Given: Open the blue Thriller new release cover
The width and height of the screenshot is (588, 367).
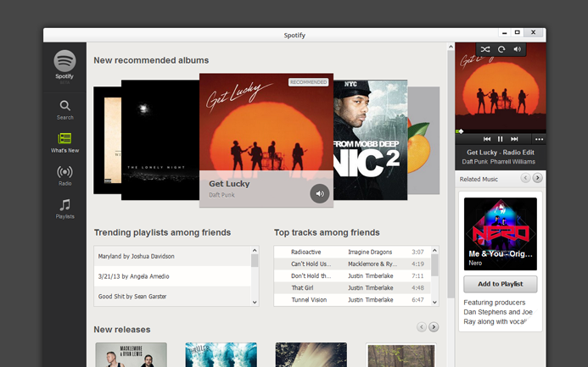Looking at the screenshot, I should (221, 354).
